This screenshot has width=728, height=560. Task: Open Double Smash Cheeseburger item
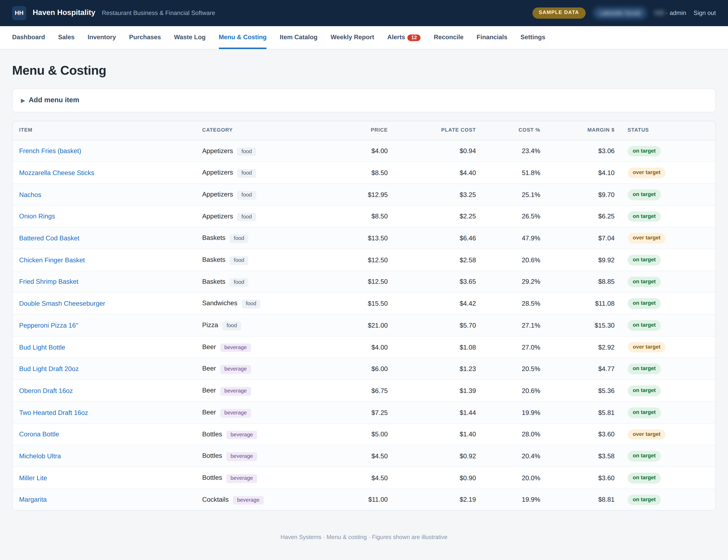[x=62, y=304]
